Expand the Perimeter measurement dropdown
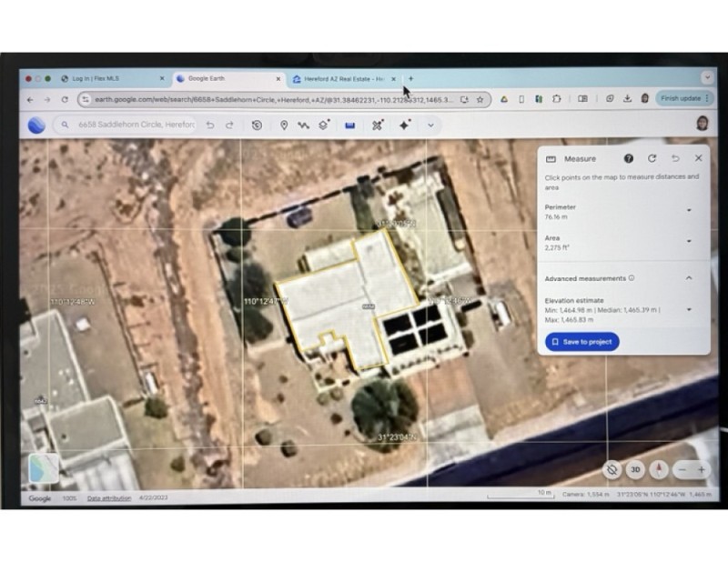The height and width of the screenshot is (562, 728). (x=689, y=210)
